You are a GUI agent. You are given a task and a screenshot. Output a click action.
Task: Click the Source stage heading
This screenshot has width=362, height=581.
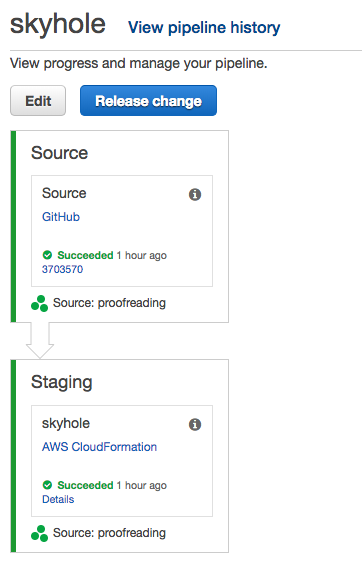click(60, 153)
